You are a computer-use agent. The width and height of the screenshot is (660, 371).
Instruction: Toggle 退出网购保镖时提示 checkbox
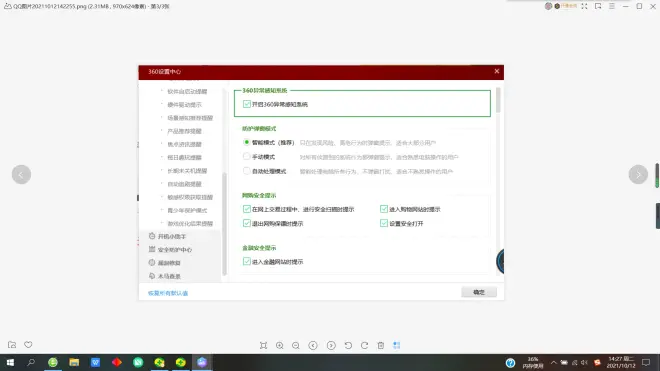coord(247,223)
